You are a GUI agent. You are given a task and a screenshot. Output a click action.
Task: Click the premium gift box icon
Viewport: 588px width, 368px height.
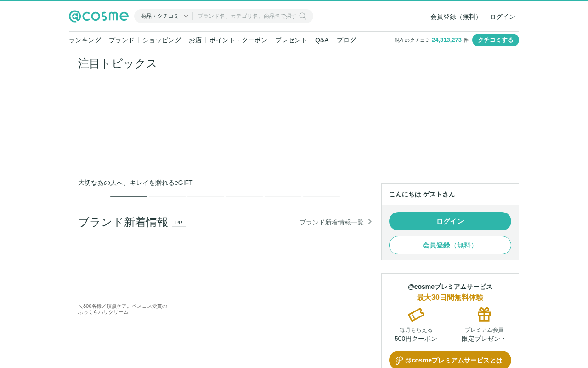tap(484, 314)
